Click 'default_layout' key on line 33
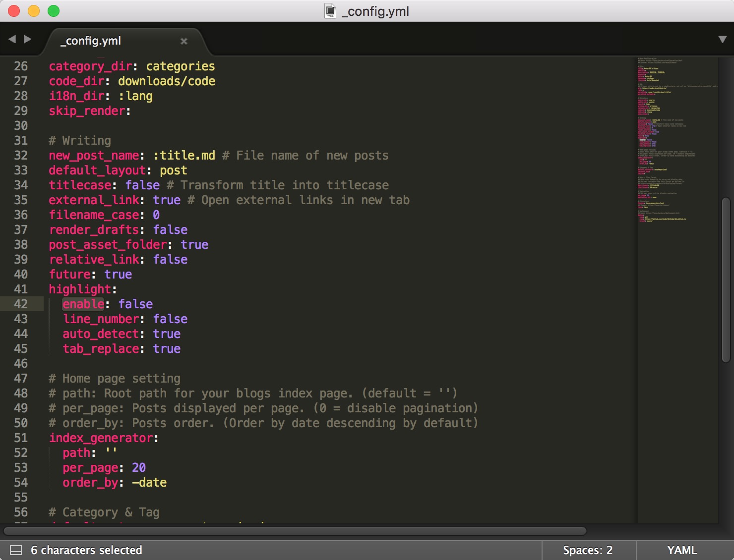This screenshot has width=734, height=560. point(97,170)
